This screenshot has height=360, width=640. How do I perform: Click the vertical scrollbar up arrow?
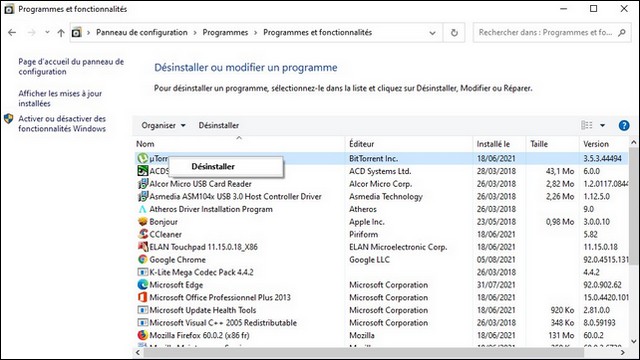coord(633,142)
